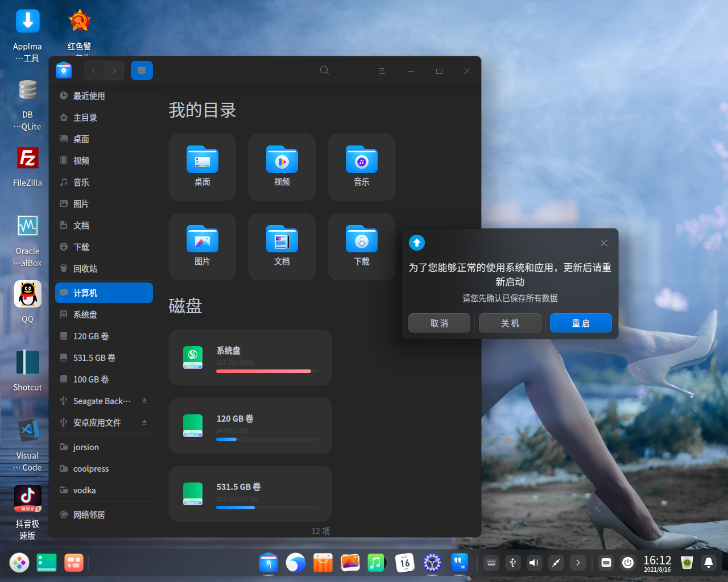Click the blue update arrow icon in dialog
Image resolution: width=728 pixels, height=582 pixels.
pyautogui.click(x=417, y=243)
